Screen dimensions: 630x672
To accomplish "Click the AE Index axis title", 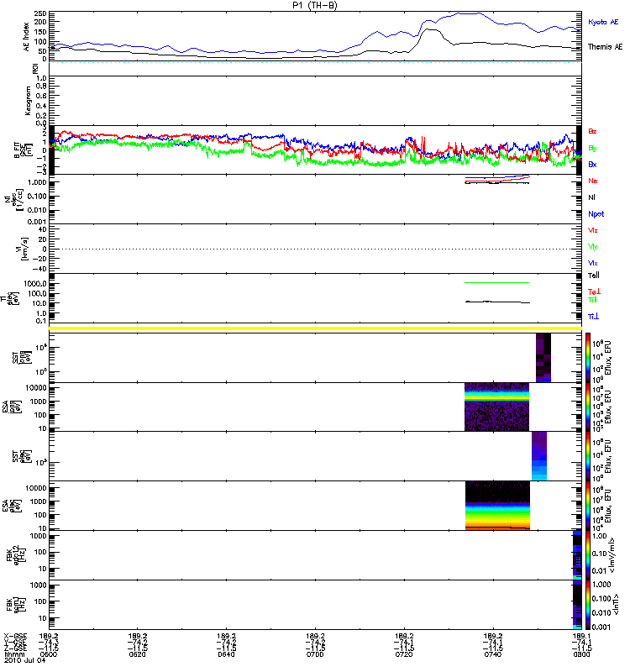I will coord(27,37).
